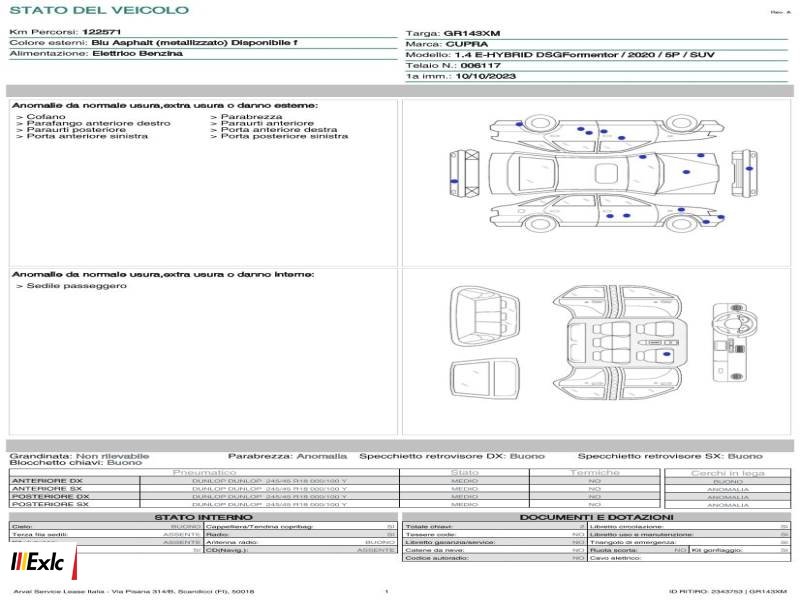Screen dimensions: 800x600
Task: Click 'Parabrezza: Anomalia' status line
Action: coord(287,456)
